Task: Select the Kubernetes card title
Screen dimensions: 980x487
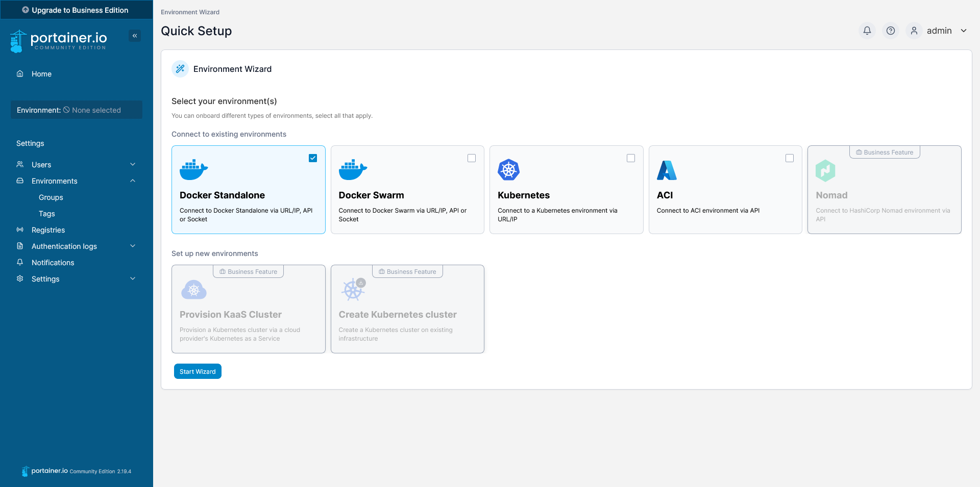Action: [x=524, y=195]
